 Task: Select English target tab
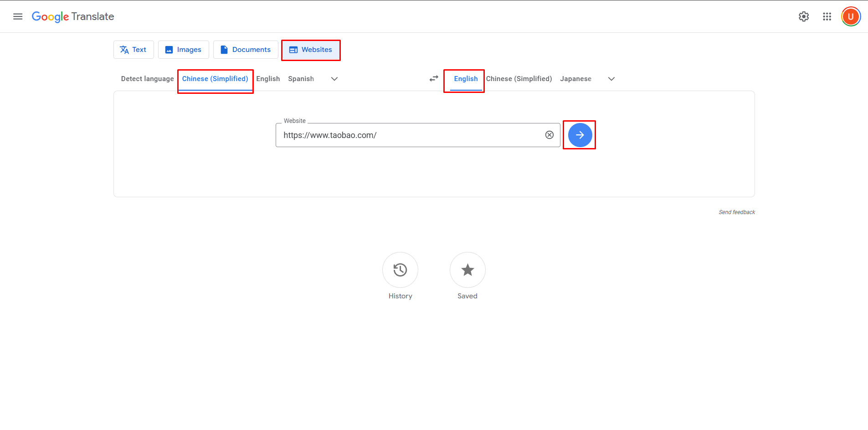(465, 78)
